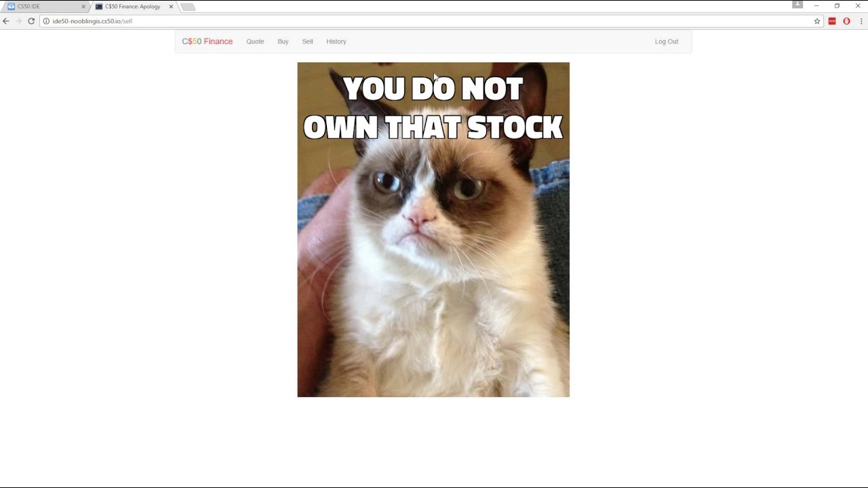Image resolution: width=868 pixels, height=488 pixels.
Task: Open a new browser tab
Action: click(x=188, y=7)
